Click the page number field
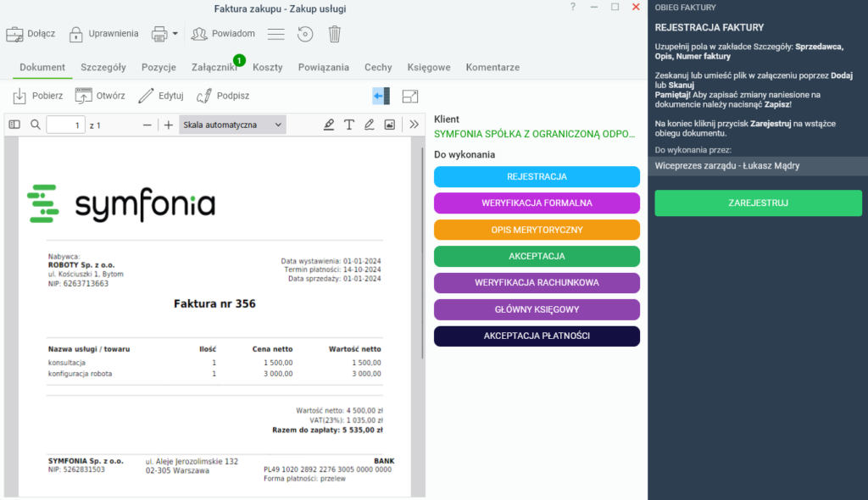This screenshot has height=500, width=868. (65, 125)
